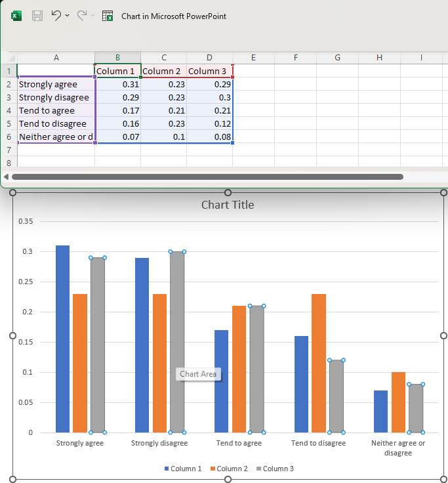The height and width of the screenshot is (483, 448).
Task: Click the Undo arrow icon
Action: pyautogui.click(x=56, y=15)
